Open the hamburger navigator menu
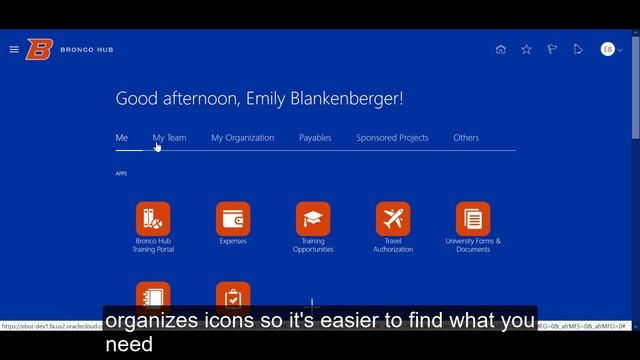Screen dimensions: 640x360 click(x=14, y=49)
